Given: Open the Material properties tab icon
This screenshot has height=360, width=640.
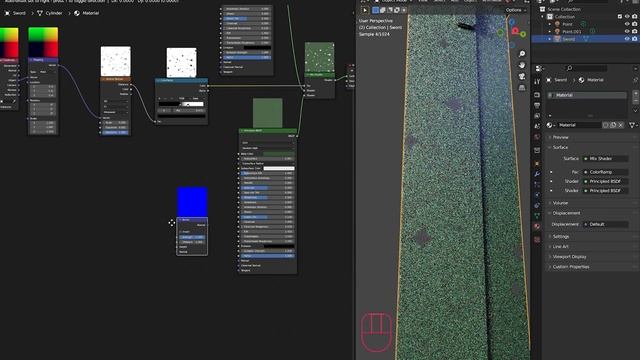Looking at the screenshot, I should (x=537, y=227).
